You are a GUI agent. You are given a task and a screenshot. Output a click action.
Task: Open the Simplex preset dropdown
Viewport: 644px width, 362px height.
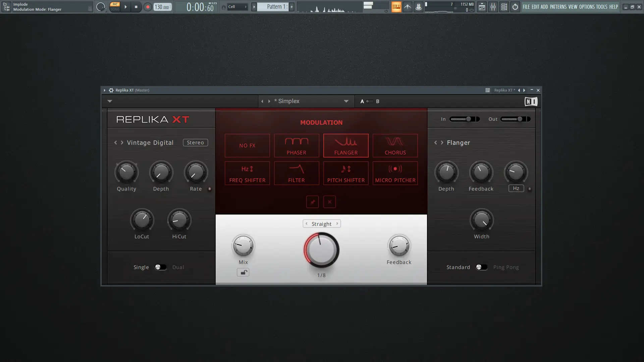[346, 101]
